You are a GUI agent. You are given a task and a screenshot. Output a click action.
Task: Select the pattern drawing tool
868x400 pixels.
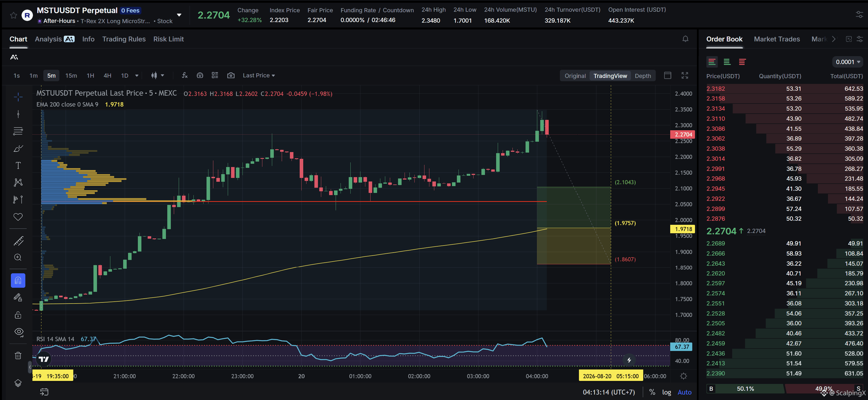(18, 182)
